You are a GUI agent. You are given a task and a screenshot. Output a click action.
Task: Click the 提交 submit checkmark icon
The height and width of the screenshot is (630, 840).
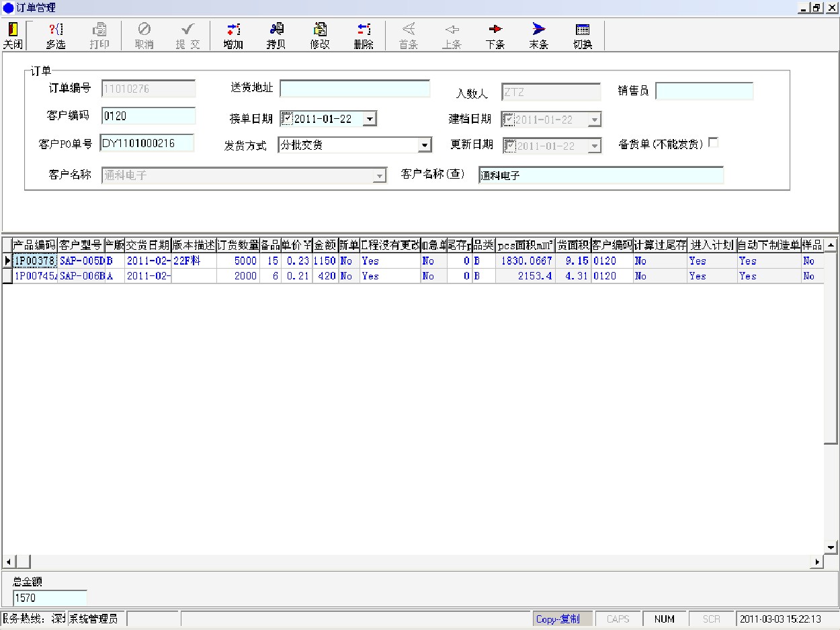coord(188,36)
